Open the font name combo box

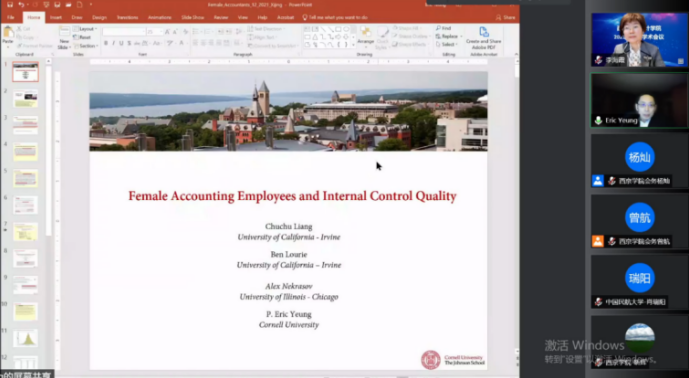pyautogui.click(x=124, y=32)
